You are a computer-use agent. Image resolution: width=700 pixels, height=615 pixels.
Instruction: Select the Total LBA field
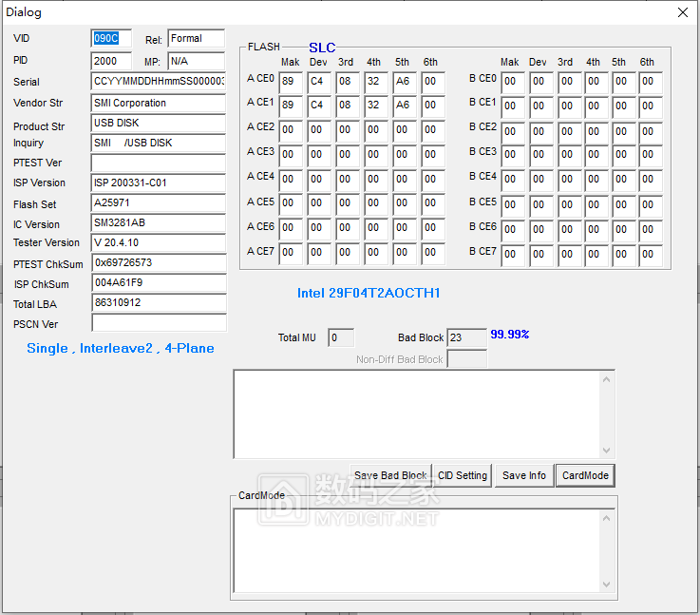[x=158, y=303]
